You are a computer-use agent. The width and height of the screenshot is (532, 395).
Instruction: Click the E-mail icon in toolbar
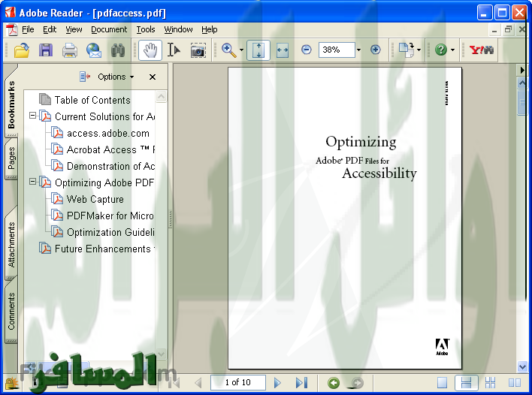click(x=94, y=50)
